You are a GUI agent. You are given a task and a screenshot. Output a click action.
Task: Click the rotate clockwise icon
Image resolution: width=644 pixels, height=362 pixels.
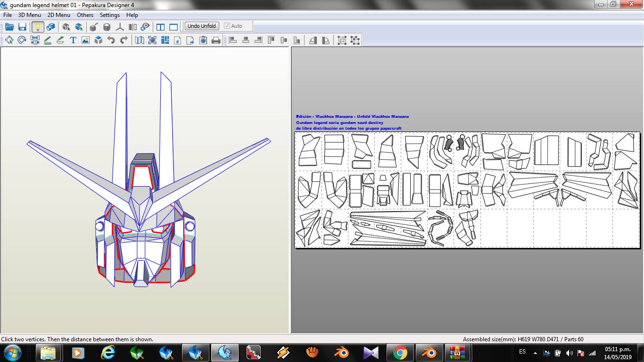(x=326, y=40)
